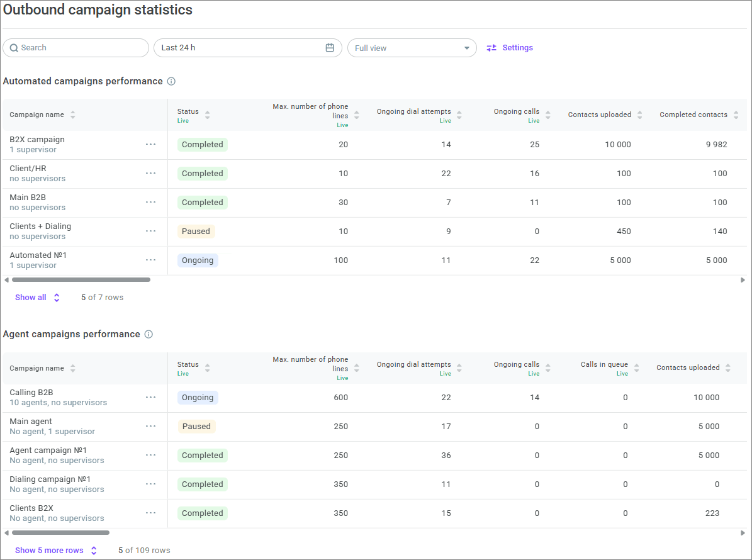Open more options for Main agent
Image resolution: width=752 pixels, height=560 pixels.
[150, 426]
